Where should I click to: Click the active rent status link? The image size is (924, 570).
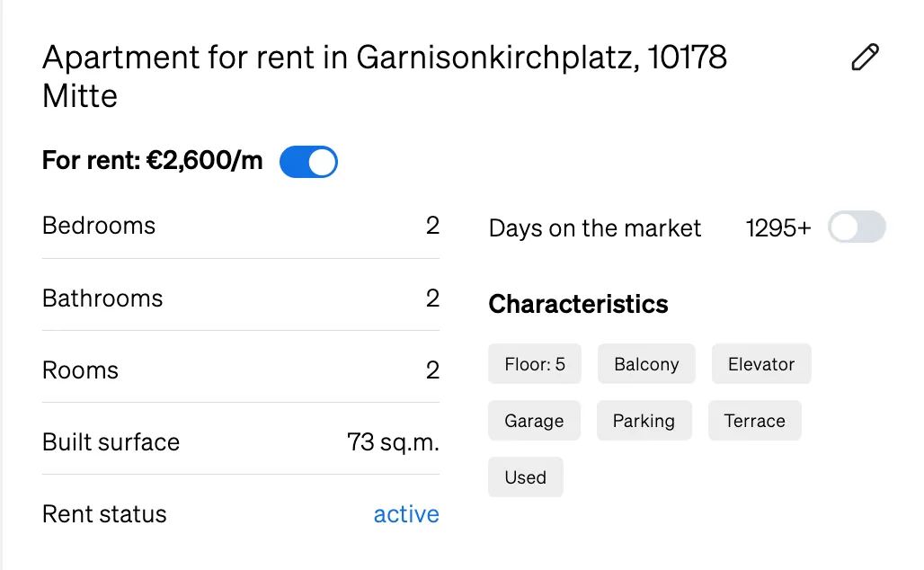click(406, 514)
